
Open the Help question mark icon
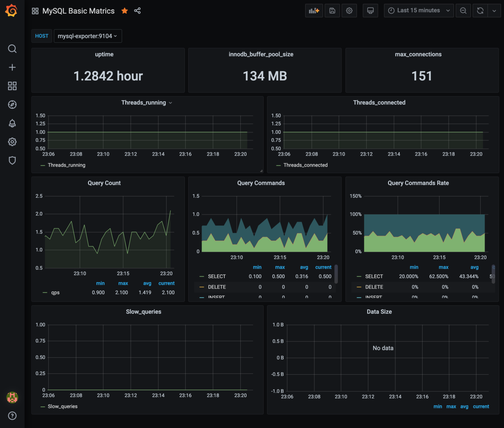(12, 416)
